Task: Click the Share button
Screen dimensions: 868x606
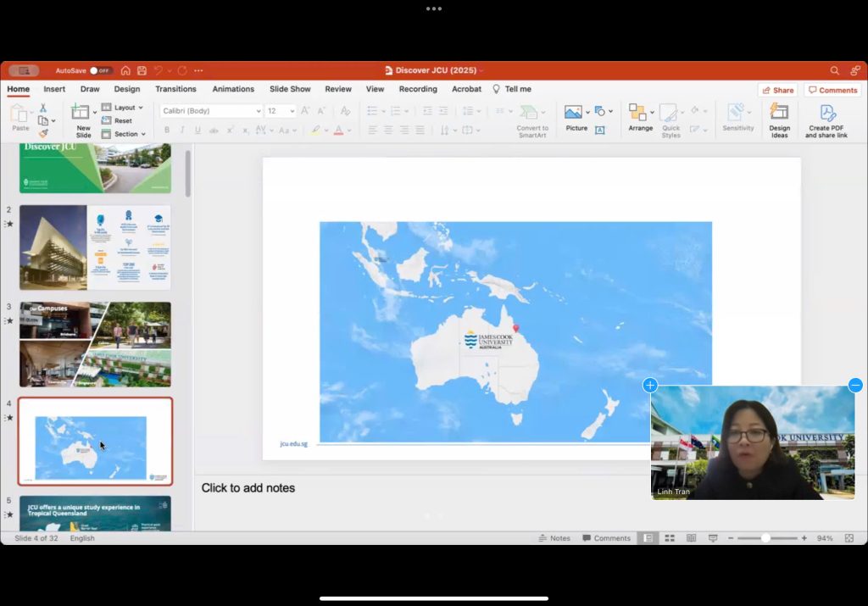Action: (x=778, y=90)
